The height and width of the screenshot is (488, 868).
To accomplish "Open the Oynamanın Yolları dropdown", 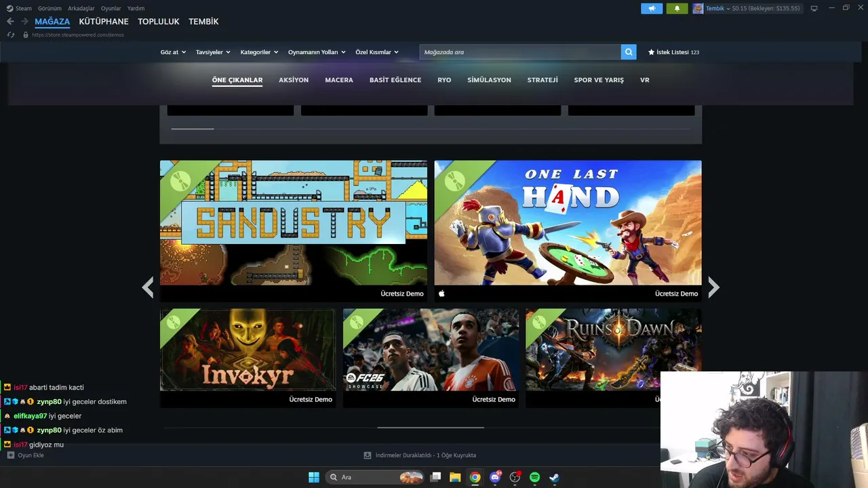I will [x=317, y=52].
